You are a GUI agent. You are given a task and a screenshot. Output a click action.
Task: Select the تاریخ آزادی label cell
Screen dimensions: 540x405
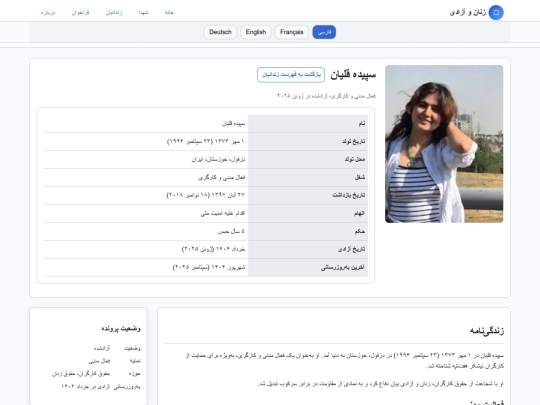pyautogui.click(x=308, y=249)
